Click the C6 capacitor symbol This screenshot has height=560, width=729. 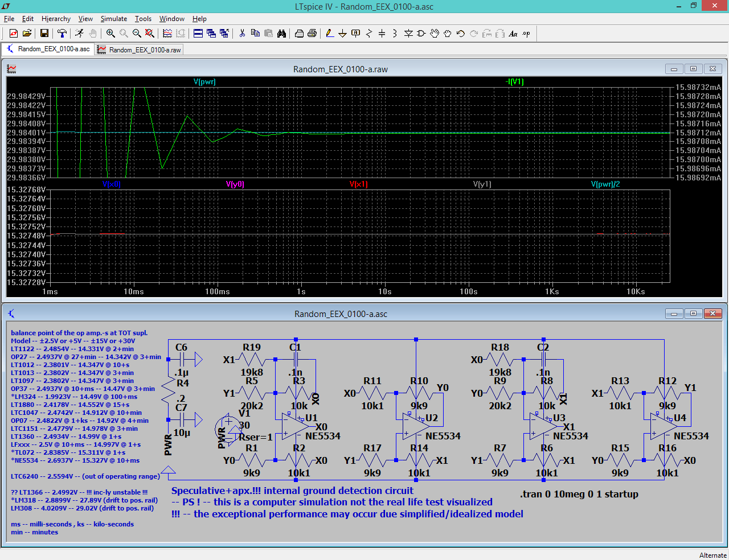(181, 359)
